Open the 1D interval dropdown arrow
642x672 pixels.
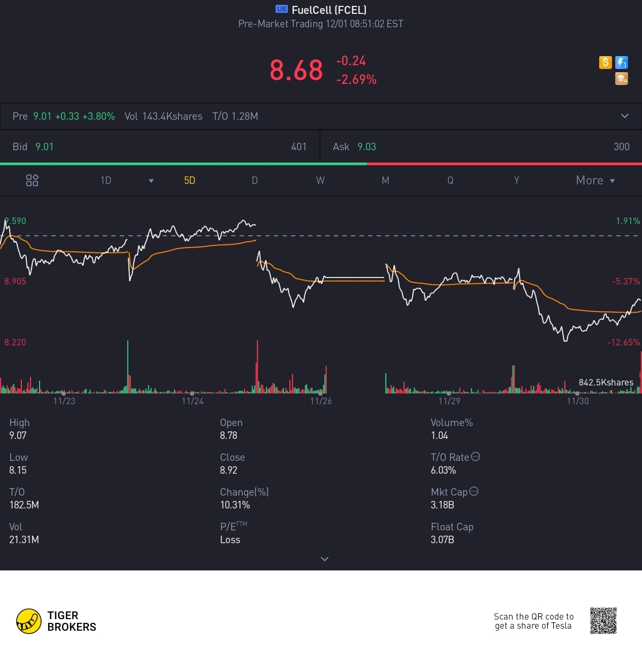pyautogui.click(x=151, y=181)
